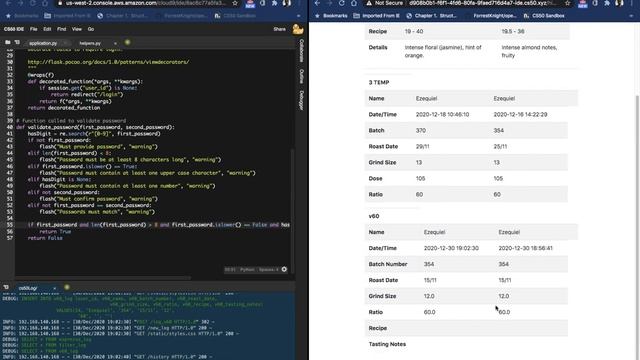Click batch value '370' in 3 TEMP table
640x360 pixels.
[420, 131]
